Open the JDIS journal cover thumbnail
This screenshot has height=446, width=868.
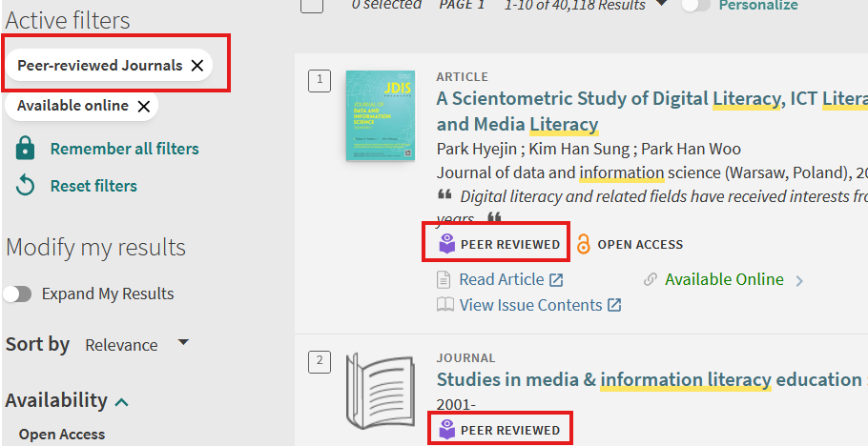(x=381, y=115)
